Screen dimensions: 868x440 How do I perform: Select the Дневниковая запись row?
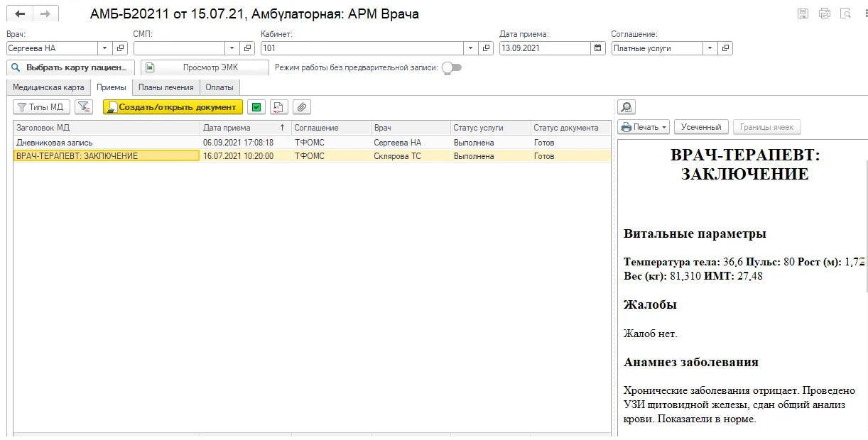[x=312, y=143]
